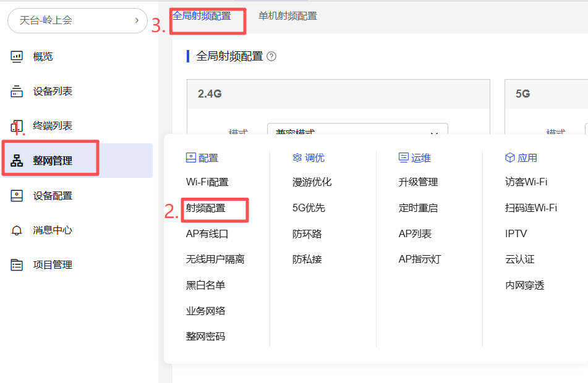
Task: Click the 设备列表 device list icon
Action: [x=17, y=91]
